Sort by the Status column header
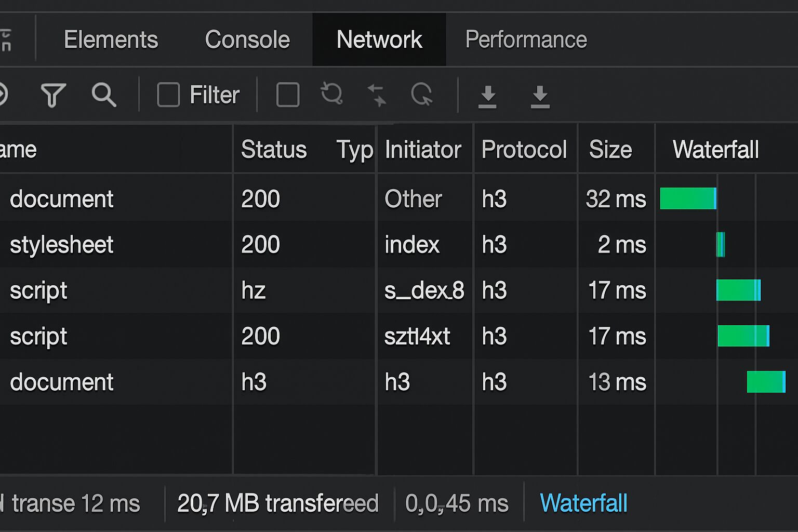798x532 pixels. 274,150
